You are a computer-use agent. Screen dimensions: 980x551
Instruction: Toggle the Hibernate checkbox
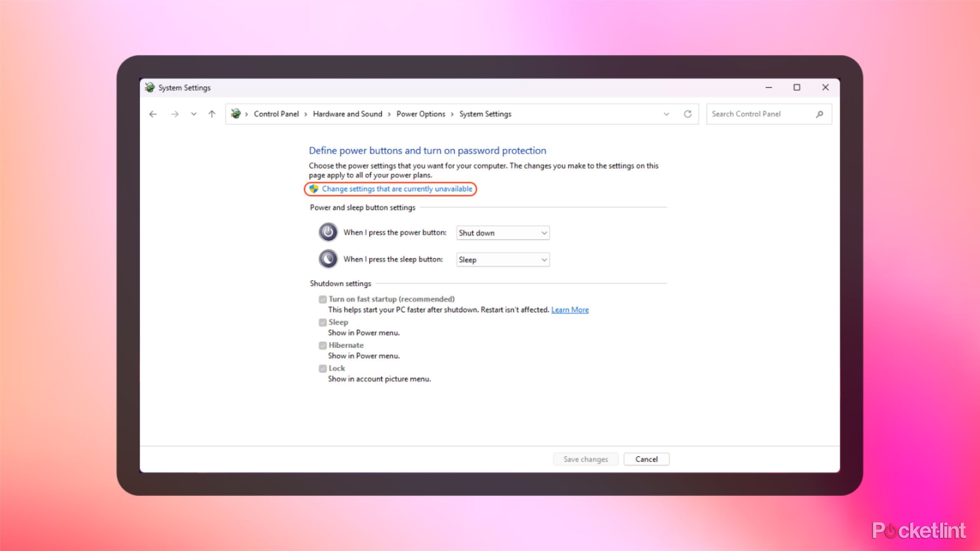coord(323,346)
